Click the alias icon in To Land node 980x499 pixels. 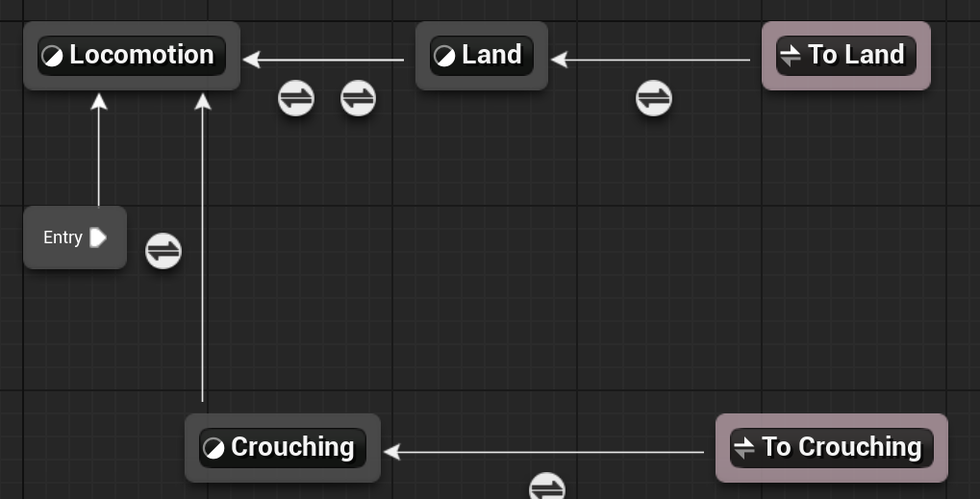pyautogui.click(x=791, y=56)
